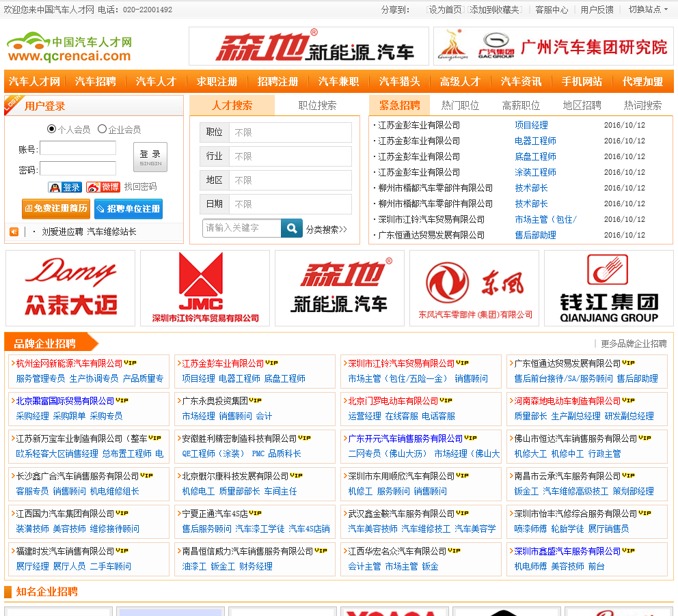The width and height of the screenshot is (678, 616).
Task: Open 手机网站 in navigation bar
Action: coord(582,81)
